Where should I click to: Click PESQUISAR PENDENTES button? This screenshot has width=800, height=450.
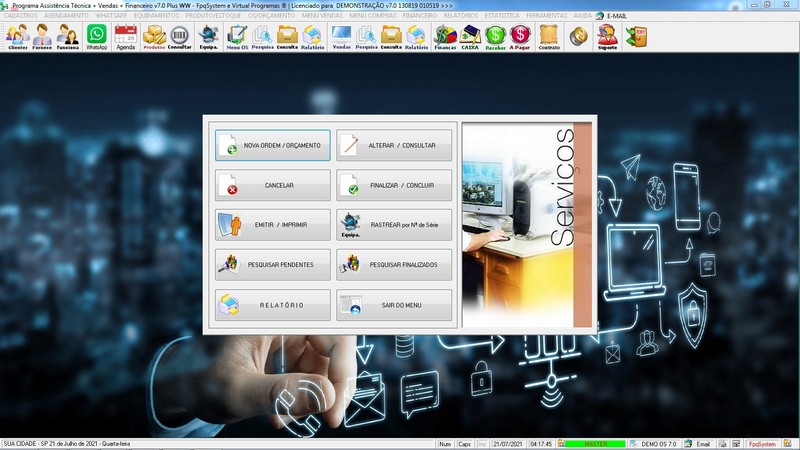point(272,265)
